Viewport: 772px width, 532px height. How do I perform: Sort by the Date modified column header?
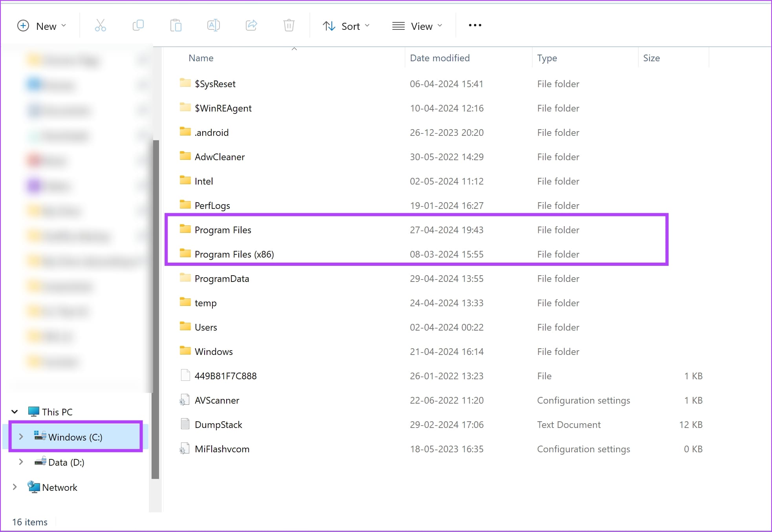(x=439, y=58)
